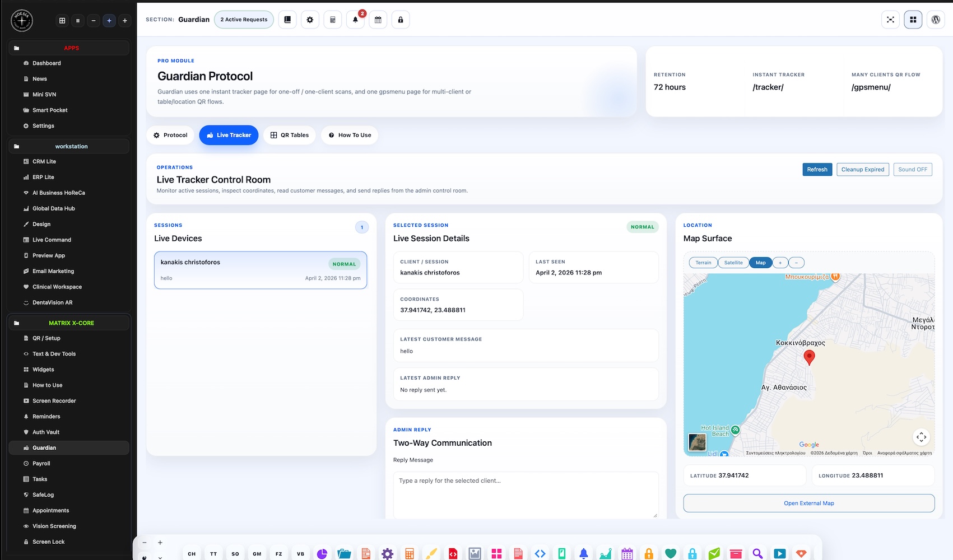953x560 pixels.
Task: Switch map to Satellite view
Action: [733, 263]
